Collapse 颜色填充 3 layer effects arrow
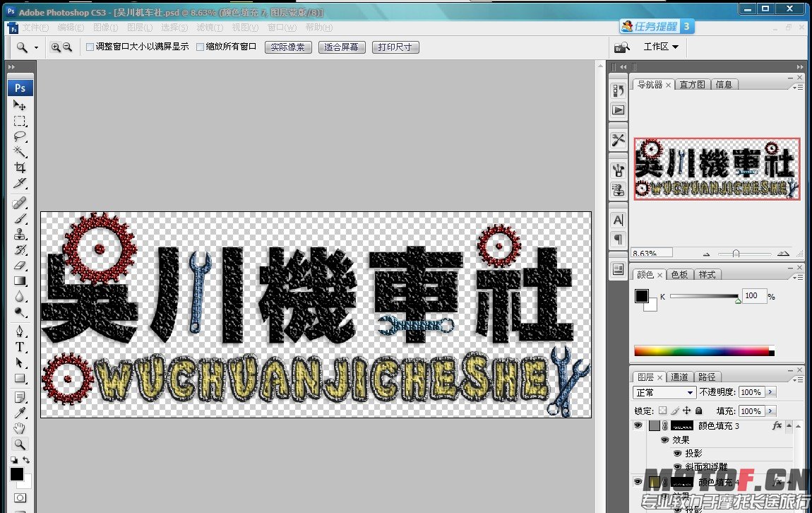The image size is (812, 513). 789,425
